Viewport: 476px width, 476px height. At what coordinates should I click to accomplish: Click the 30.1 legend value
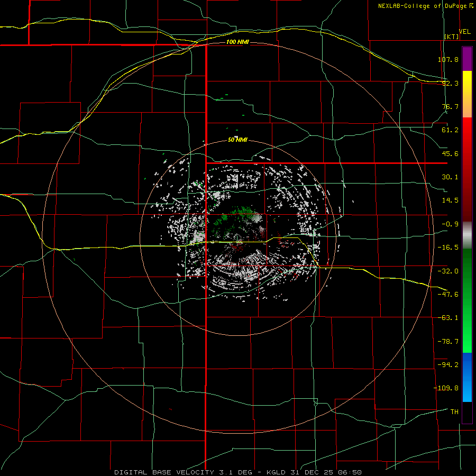(450, 177)
